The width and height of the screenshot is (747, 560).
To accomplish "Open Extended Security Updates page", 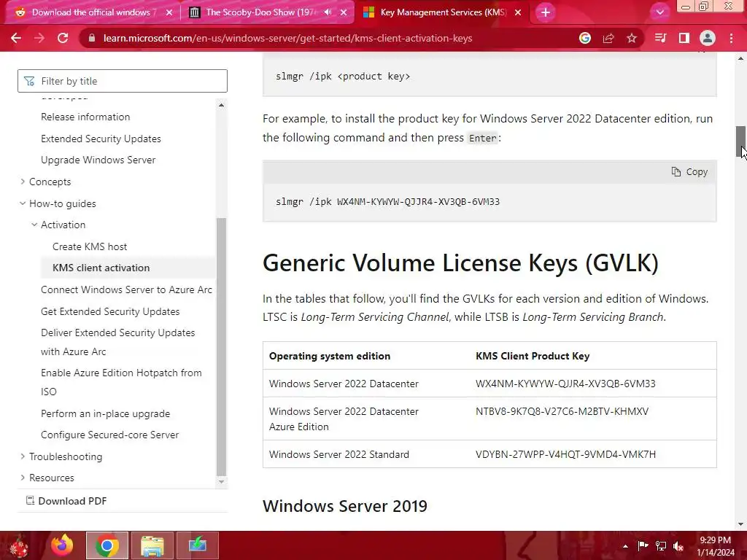I will coord(101,139).
